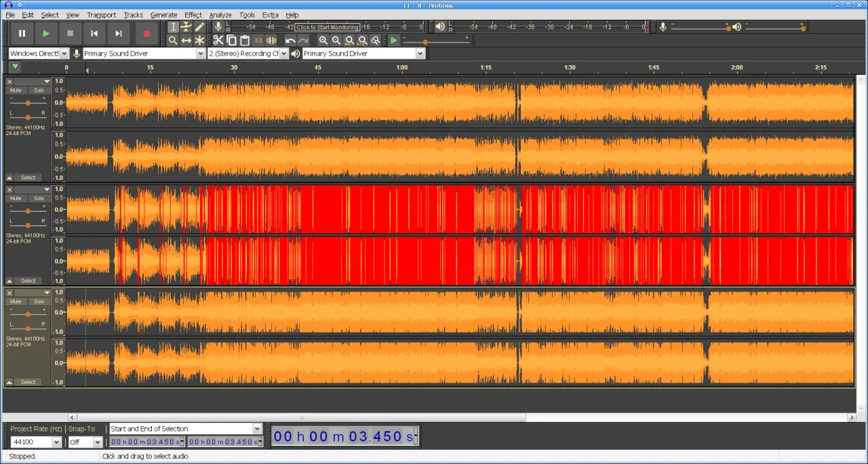Image resolution: width=868 pixels, height=464 pixels.
Task: Click the Fit Project zoom icon
Action: click(x=363, y=40)
